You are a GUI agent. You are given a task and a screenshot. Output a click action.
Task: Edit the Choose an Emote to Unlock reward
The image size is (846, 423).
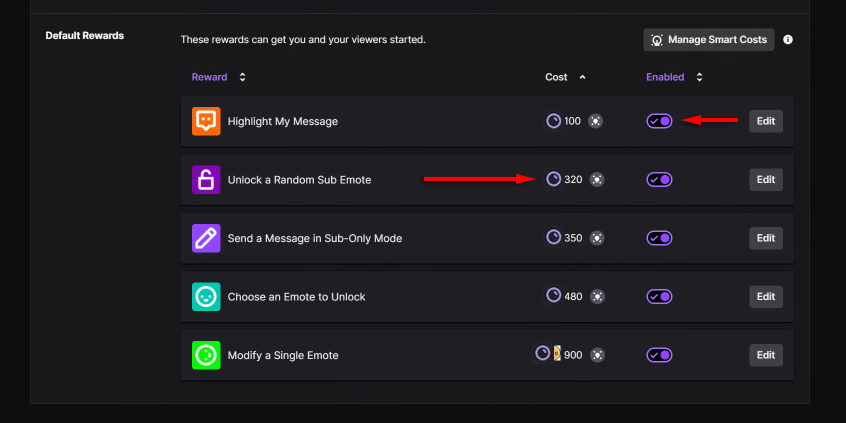[765, 297]
